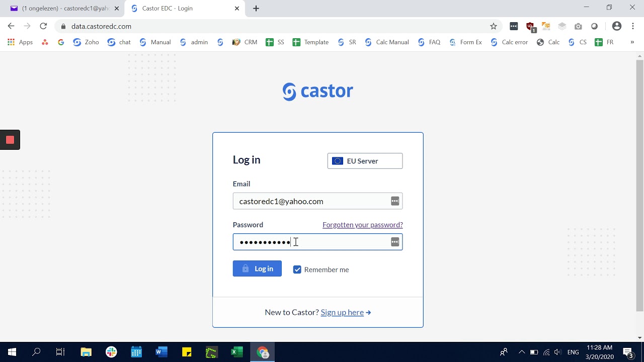Viewport: 644px width, 362px height.
Task: Reload the page
Action: (x=43, y=26)
